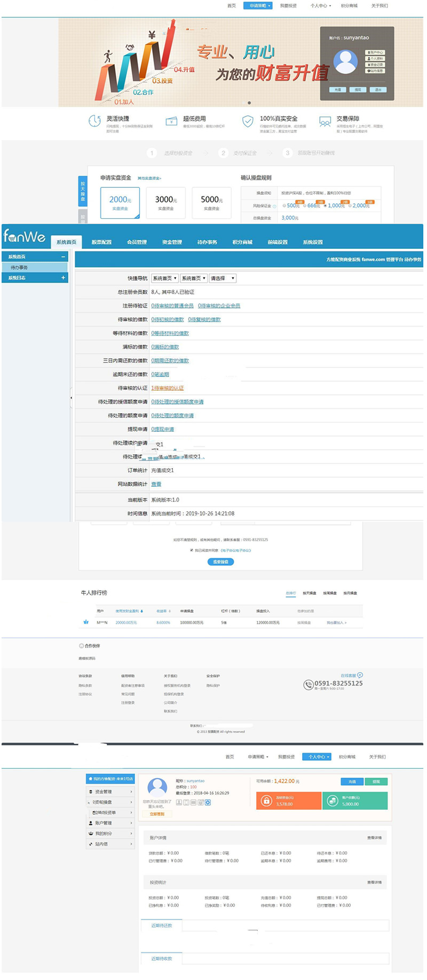Open the 请选择 dropdown in 快捷导航

[x=223, y=278]
